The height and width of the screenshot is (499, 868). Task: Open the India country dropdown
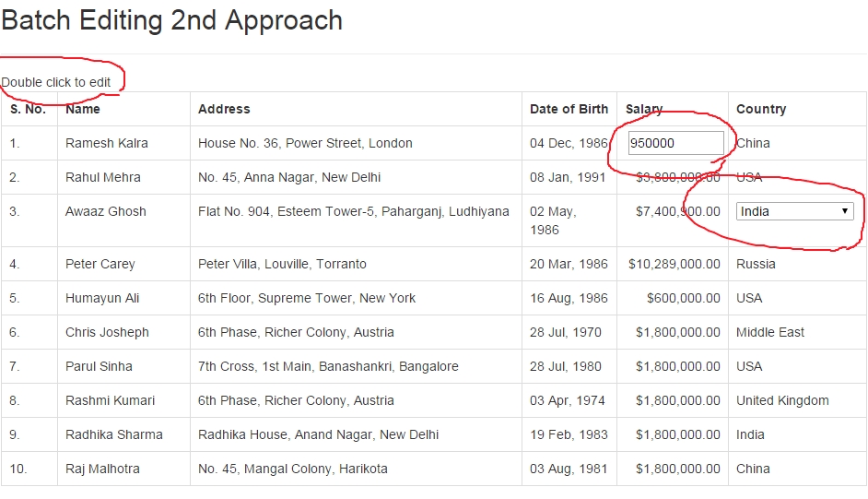794,211
